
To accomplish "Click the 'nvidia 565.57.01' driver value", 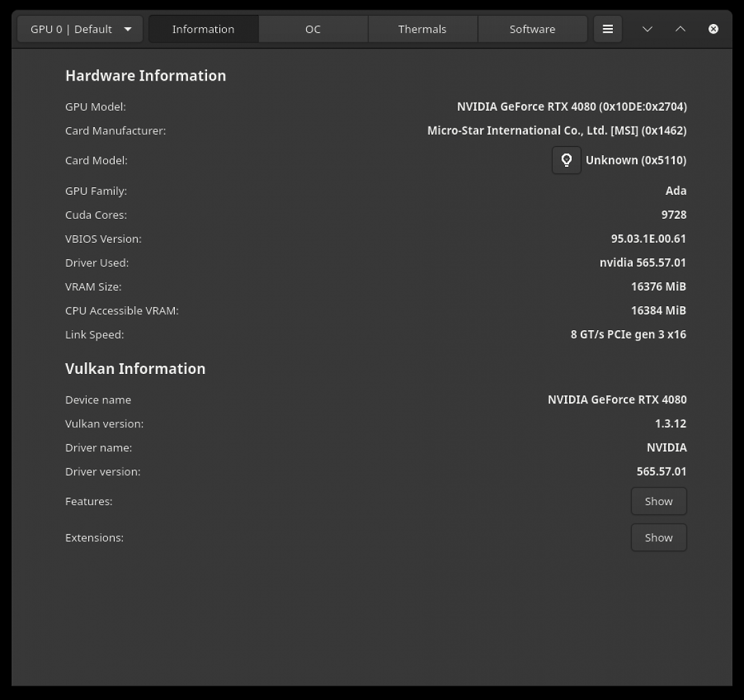I will pos(643,262).
